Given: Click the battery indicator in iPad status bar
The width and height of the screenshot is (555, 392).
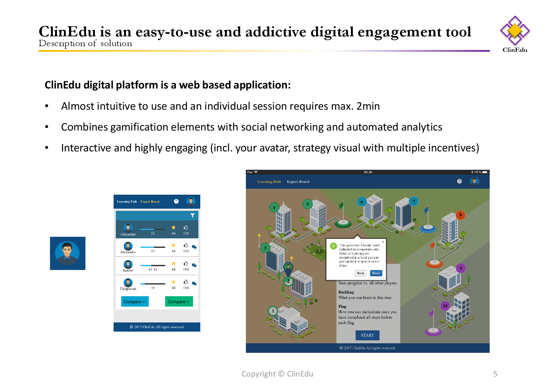Looking at the screenshot, I should pos(485,172).
